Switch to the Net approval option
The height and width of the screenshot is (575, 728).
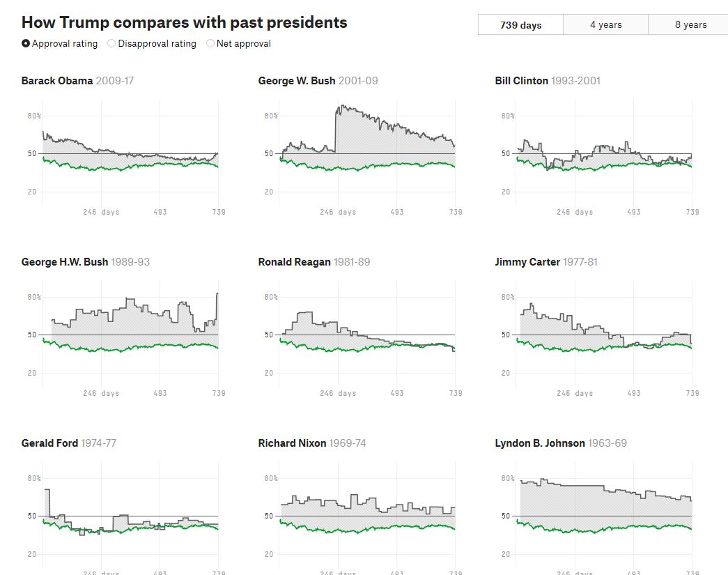[x=210, y=43]
